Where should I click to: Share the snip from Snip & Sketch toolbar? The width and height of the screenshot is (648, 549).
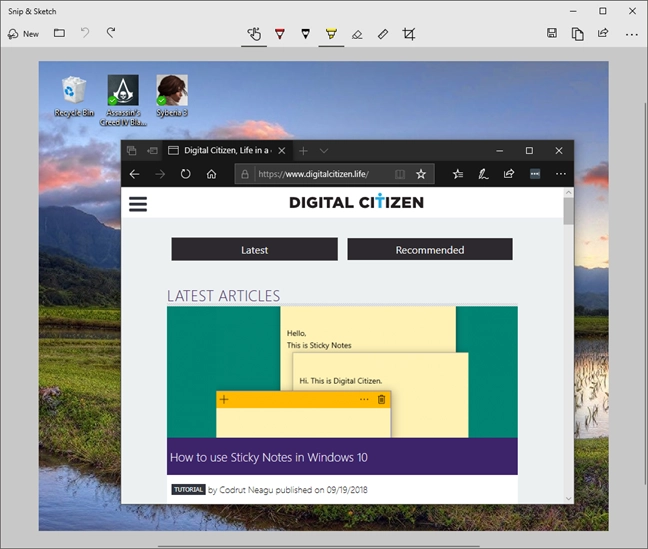(603, 33)
